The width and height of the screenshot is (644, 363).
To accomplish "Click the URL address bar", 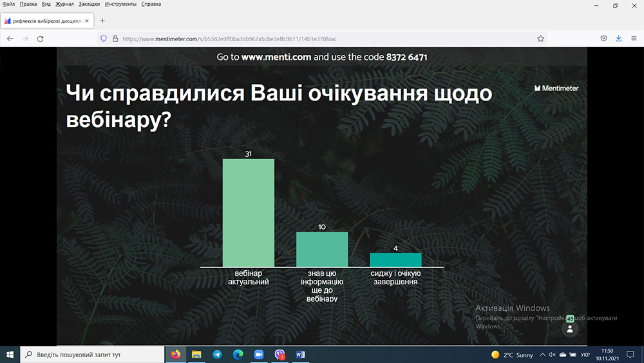I will click(x=322, y=39).
